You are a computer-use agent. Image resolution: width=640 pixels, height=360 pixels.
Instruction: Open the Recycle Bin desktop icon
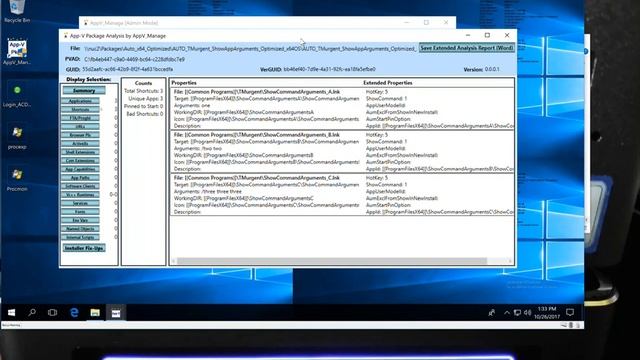pyautogui.click(x=17, y=11)
